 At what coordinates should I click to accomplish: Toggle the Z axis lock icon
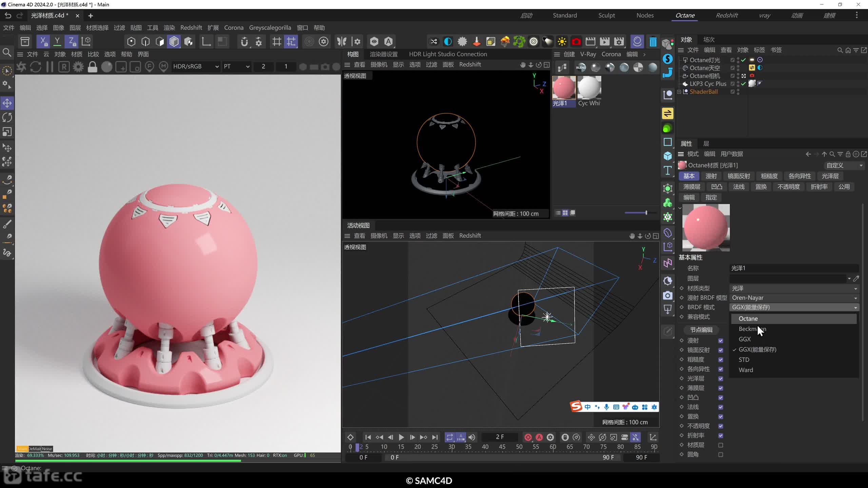click(72, 41)
